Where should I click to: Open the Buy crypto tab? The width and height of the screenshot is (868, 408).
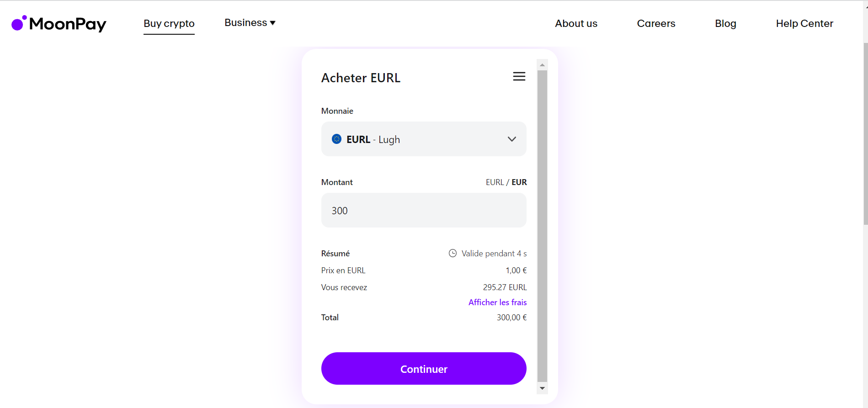pyautogui.click(x=169, y=24)
